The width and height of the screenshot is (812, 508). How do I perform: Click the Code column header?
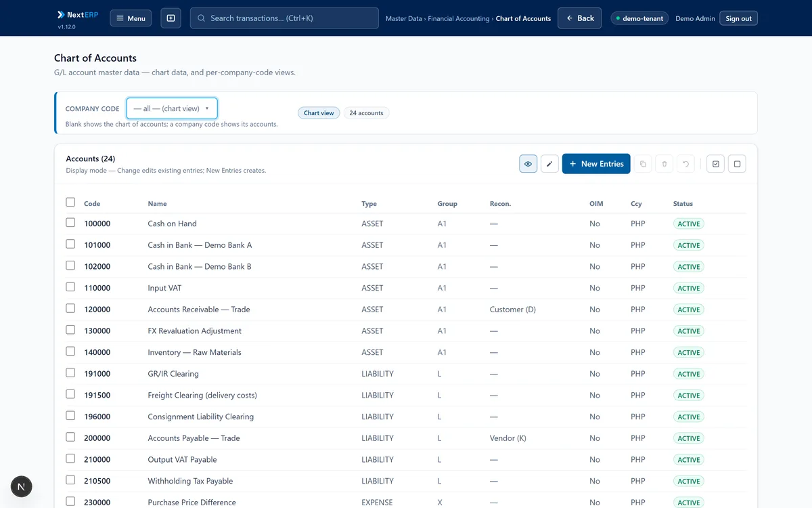[x=92, y=204]
